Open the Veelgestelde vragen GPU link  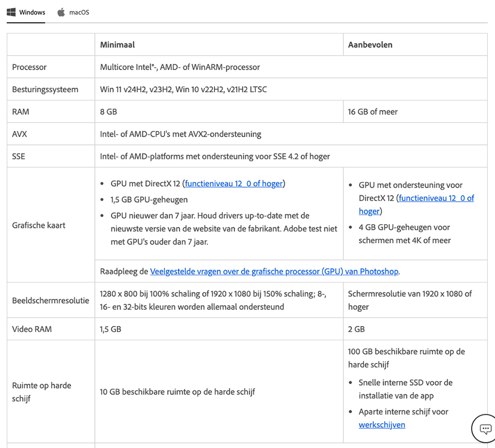[274, 271]
